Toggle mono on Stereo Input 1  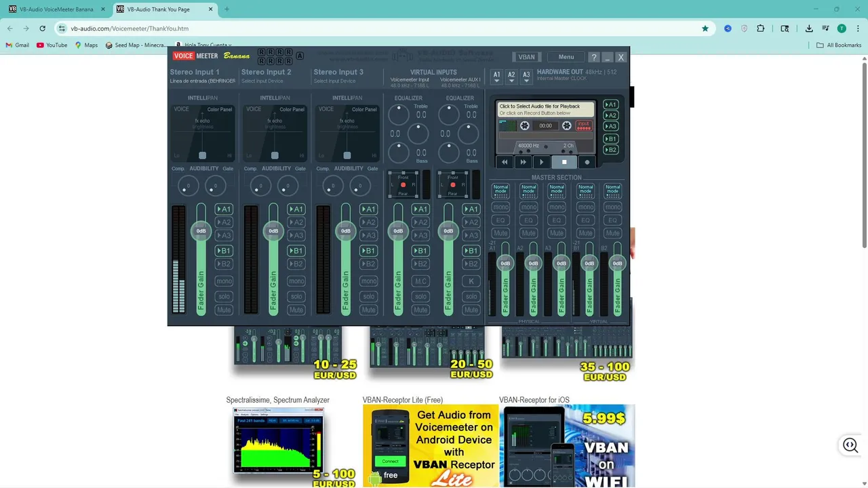224,281
